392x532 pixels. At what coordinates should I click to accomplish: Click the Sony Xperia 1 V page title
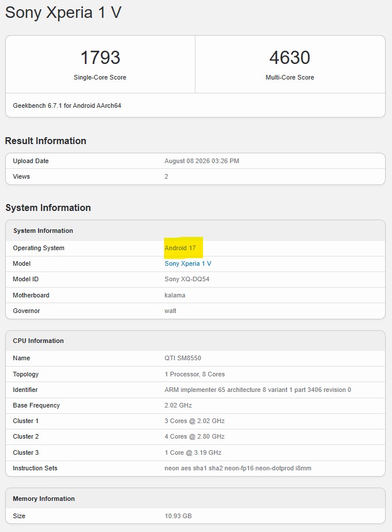tap(63, 13)
